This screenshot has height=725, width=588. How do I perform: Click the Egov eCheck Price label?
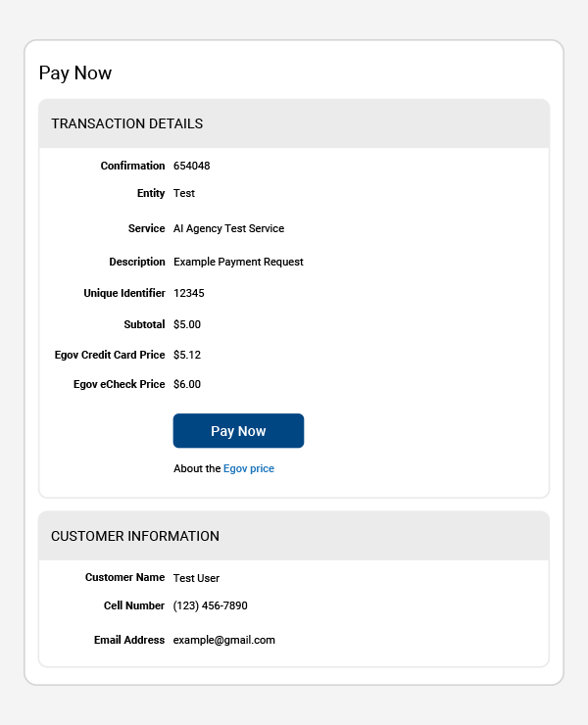[x=119, y=384]
